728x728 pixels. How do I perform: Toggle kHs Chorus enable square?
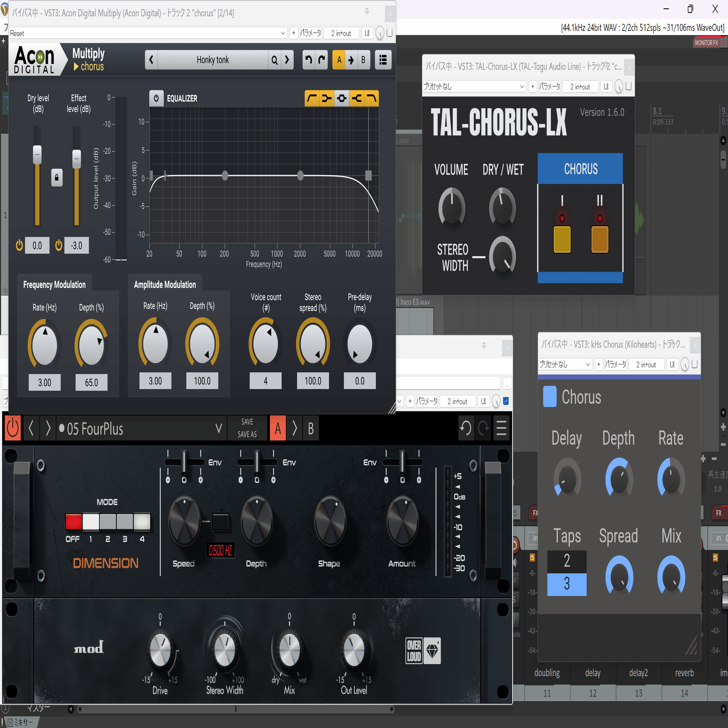pos(550,397)
